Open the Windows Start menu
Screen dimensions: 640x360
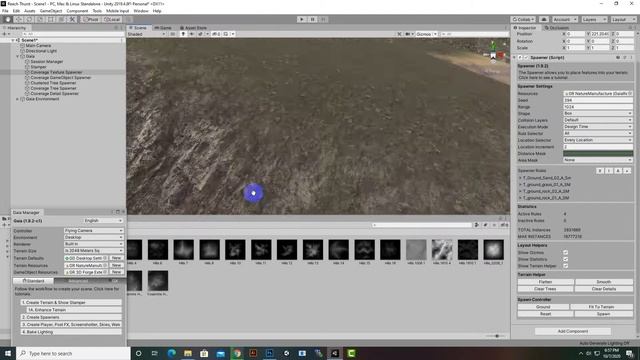pos(8,353)
